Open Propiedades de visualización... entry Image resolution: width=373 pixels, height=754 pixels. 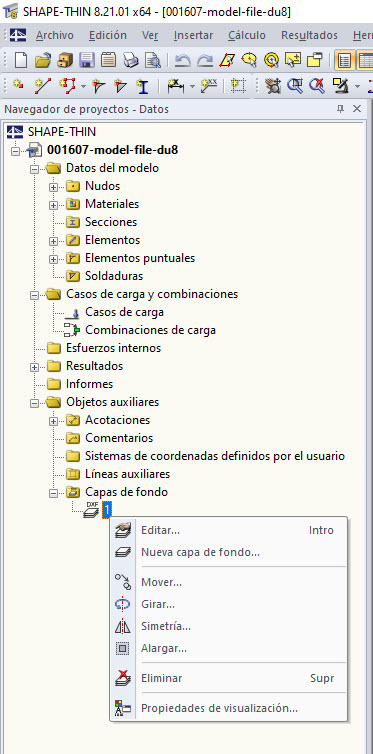(x=228, y=708)
